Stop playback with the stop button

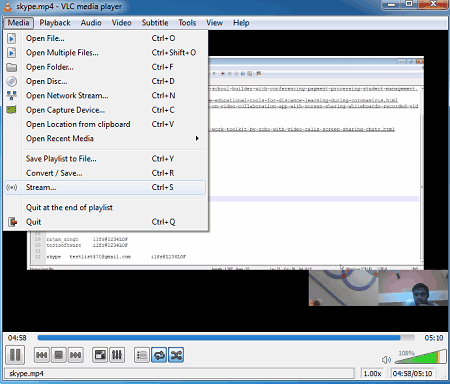click(59, 355)
